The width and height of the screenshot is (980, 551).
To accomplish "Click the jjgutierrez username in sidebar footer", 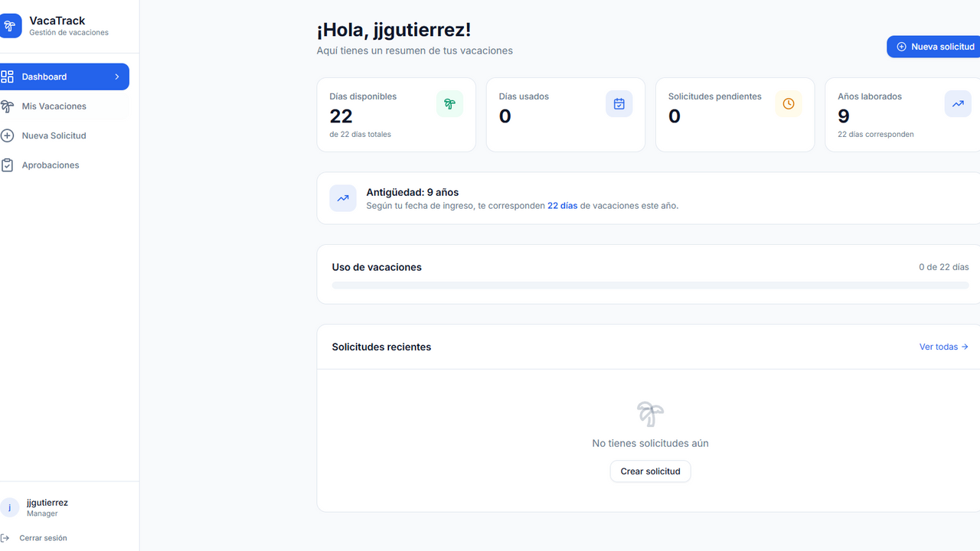I will pyautogui.click(x=47, y=503).
